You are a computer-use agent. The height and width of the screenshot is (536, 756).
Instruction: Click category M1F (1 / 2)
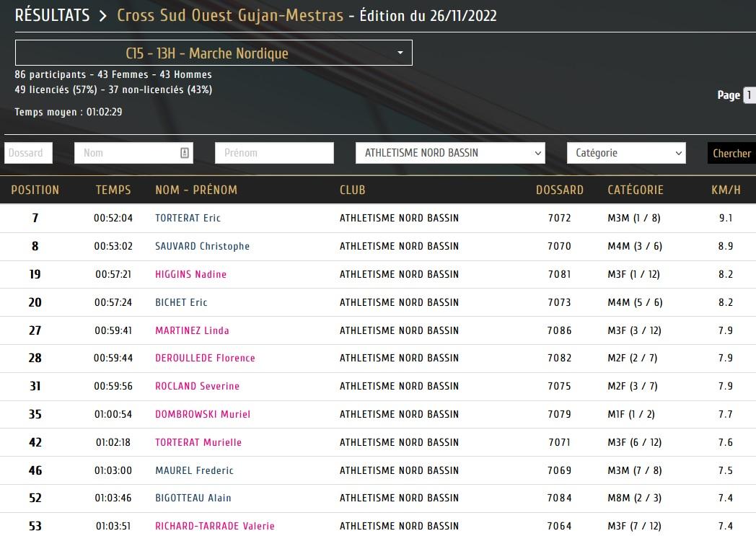coord(631,414)
